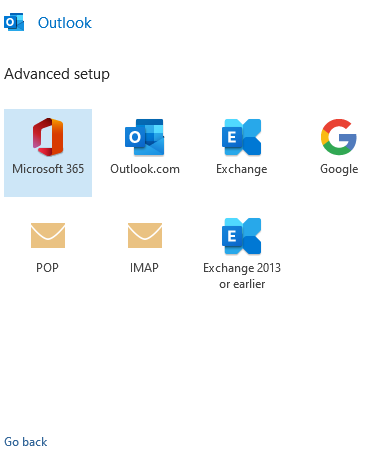Click the Outlook title text
Screen dimensions: 383x460
[65, 23]
